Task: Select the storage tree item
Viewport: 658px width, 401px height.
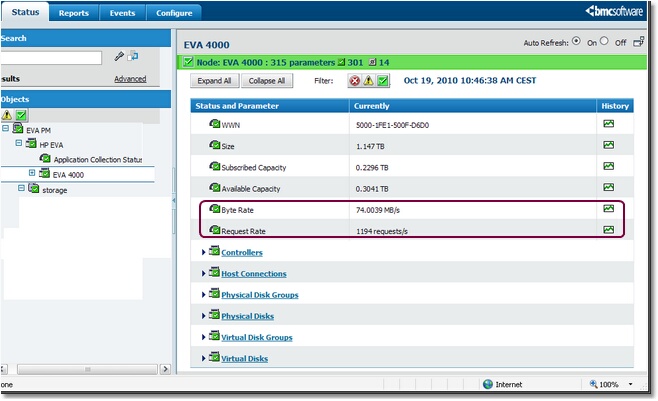Action: point(55,190)
